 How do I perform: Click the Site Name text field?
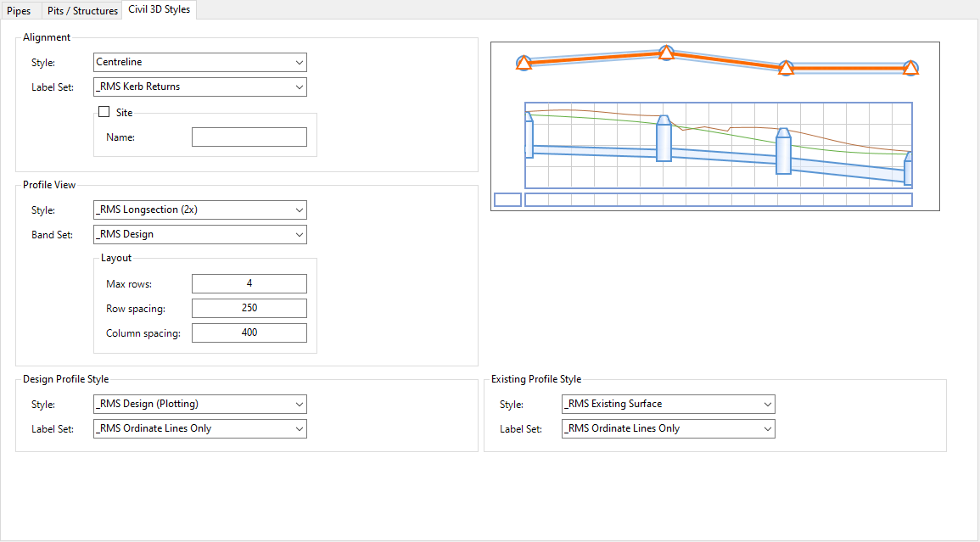pos(249,137)
